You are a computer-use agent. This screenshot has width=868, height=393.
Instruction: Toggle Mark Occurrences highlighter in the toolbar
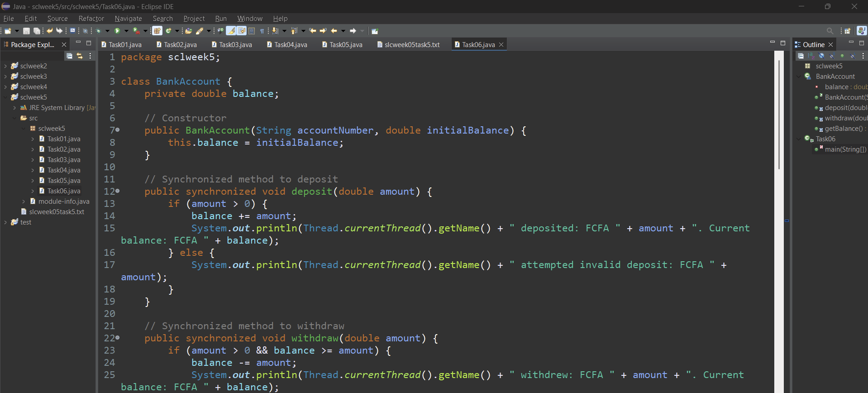[x=231, y=31]
